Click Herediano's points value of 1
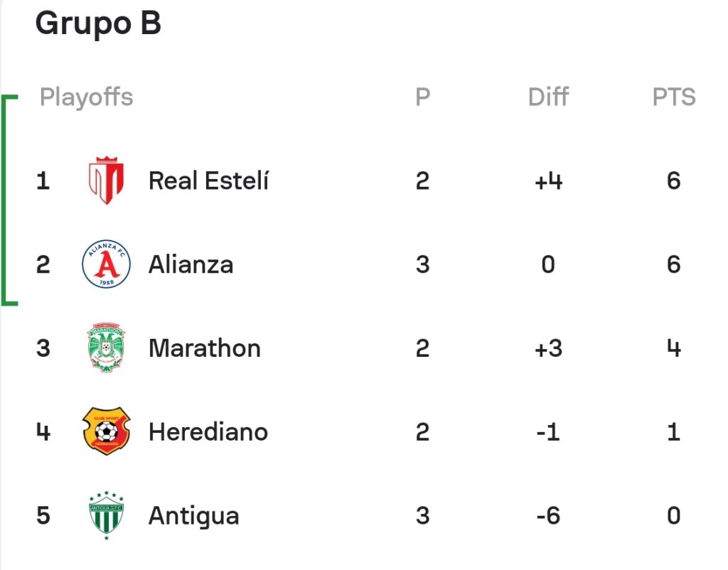728x570 pixels. [x=674, y=431]
